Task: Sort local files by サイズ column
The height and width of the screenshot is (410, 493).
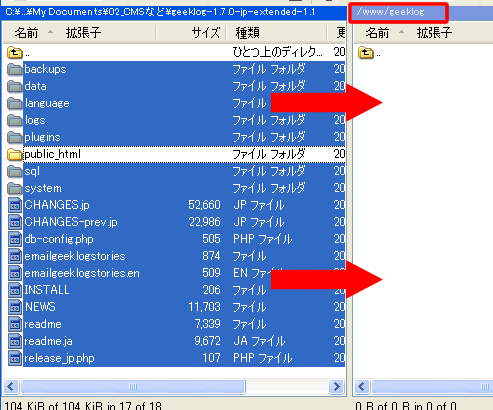Action: coord(206,33)
